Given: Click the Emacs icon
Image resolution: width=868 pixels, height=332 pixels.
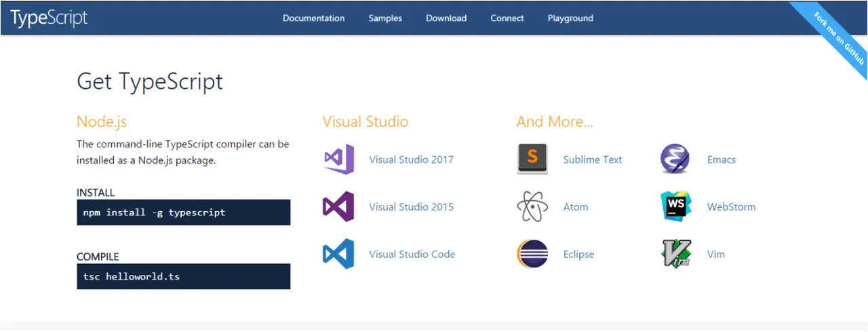Looking at the screenshot, I should tap(675, 160).
